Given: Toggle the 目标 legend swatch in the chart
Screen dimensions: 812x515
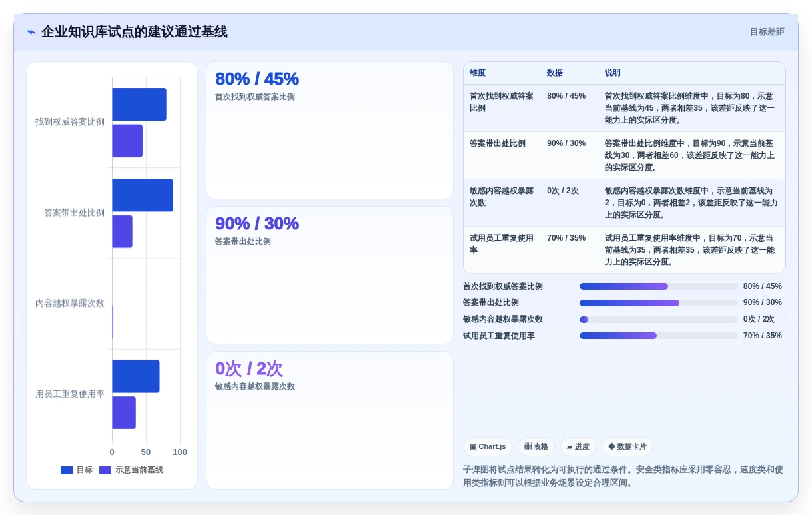Looking at the screenshot, I should point(67,470).
